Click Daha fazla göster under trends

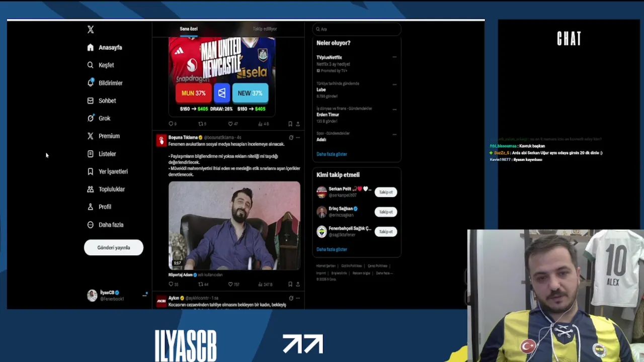tap(332, 154)
